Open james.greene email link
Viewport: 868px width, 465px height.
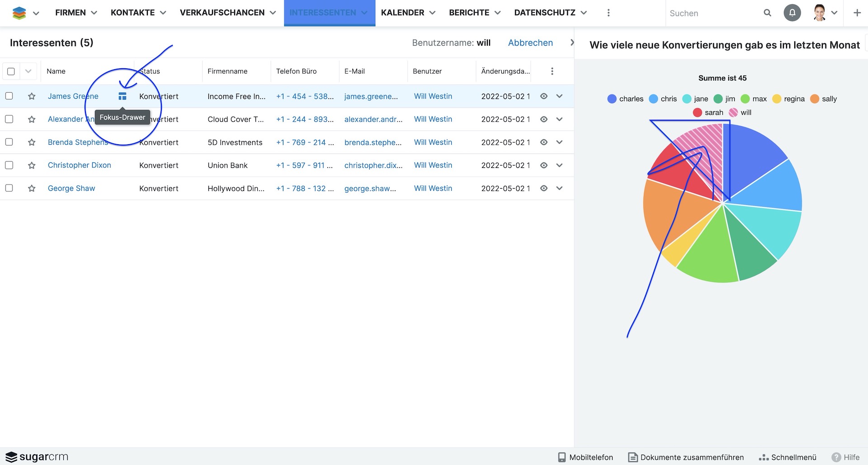[371, 96]
